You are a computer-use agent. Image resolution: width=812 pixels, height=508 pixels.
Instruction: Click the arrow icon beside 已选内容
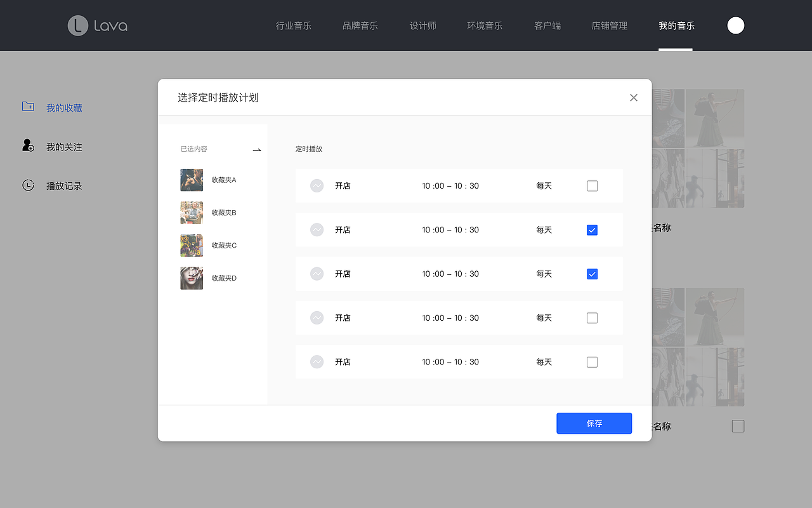click(x=257, y=150)
